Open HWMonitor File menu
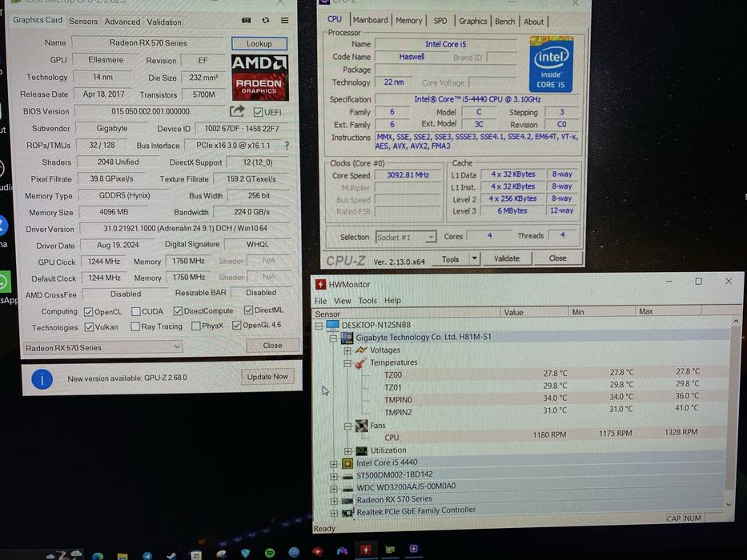 320,301
